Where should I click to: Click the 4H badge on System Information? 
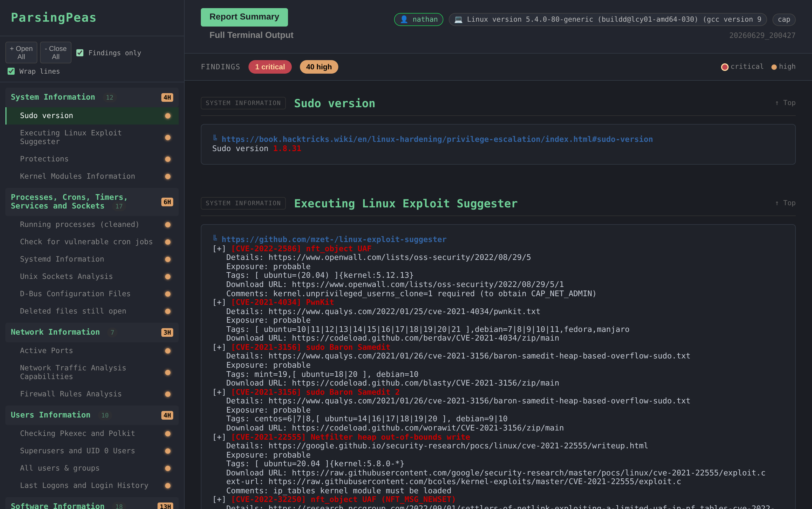tap(167, 97)
